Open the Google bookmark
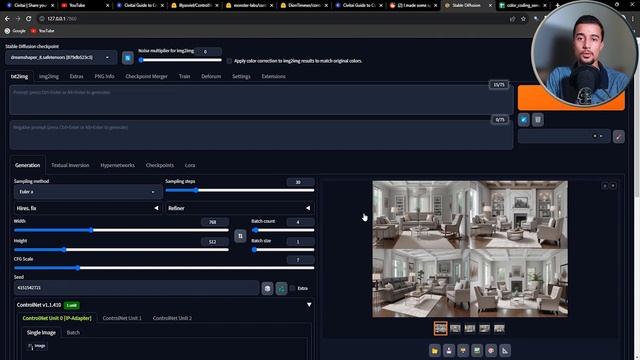The image size is (640, 360). point(15,31)
